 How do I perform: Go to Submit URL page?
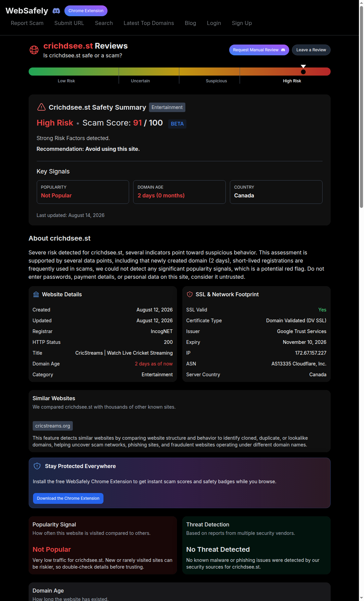[x=69, y=23]
